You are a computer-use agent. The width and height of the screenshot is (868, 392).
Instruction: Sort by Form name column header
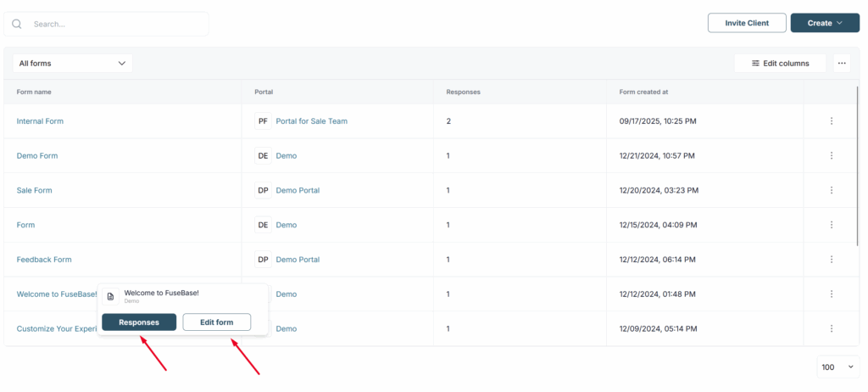[x=35, y=92]
